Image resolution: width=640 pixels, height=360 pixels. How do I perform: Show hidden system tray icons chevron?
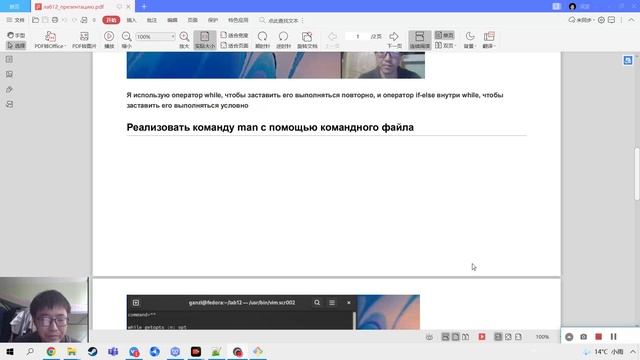click(633, 351)
